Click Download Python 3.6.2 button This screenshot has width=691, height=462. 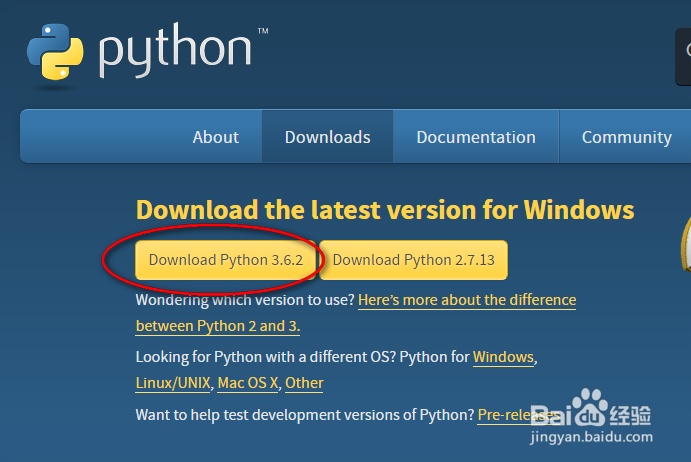pos(226,260)
